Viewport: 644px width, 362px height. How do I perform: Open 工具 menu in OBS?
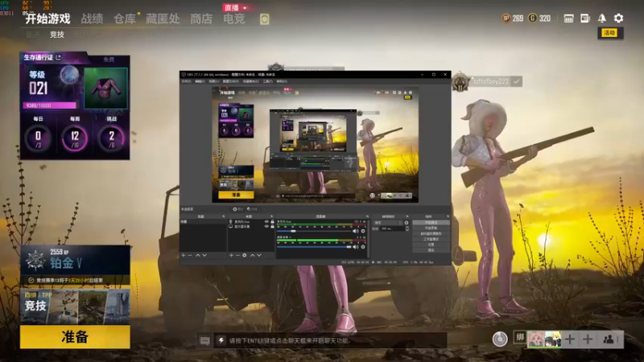[268, 81]
